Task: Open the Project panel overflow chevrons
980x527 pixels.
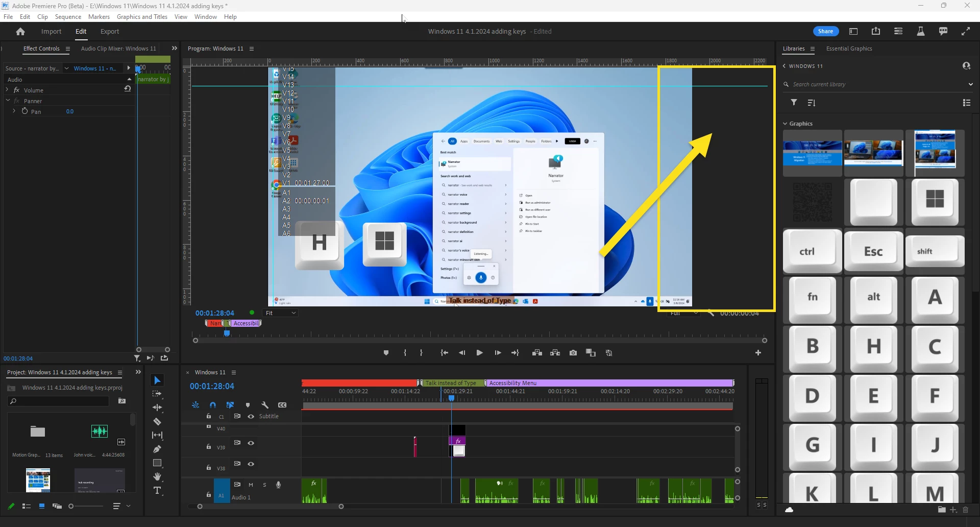Action: (x=138, y=372)
